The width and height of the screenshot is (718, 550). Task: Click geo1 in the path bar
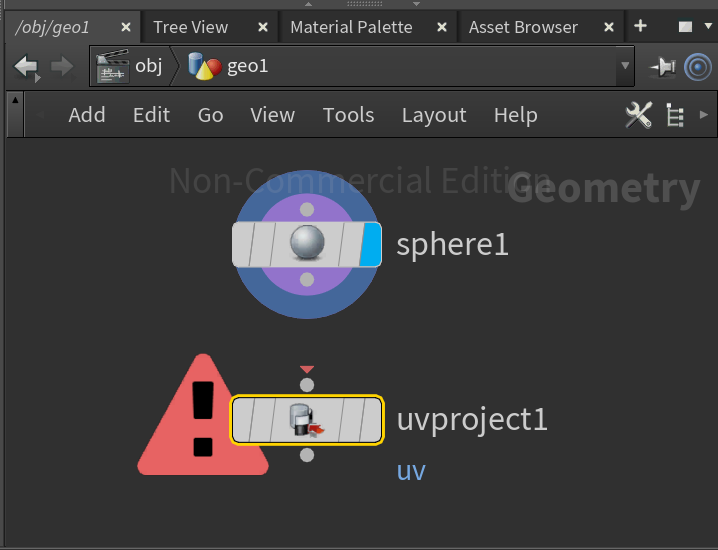[248, 66]
